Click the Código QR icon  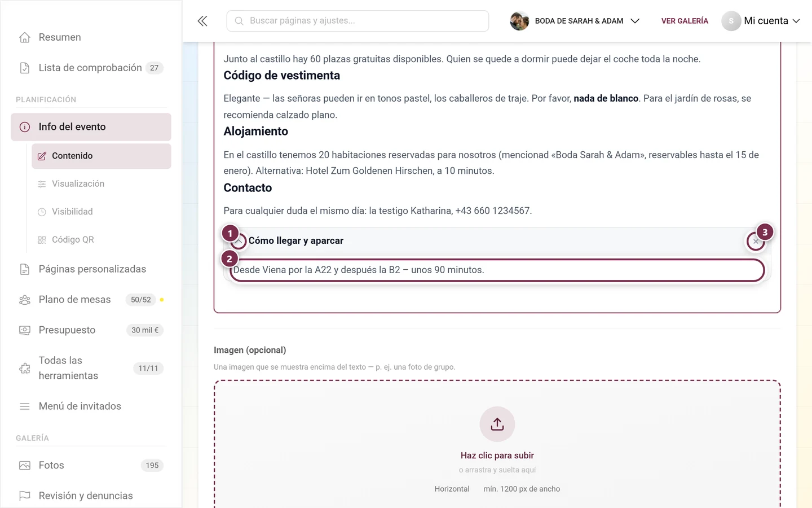42,240
